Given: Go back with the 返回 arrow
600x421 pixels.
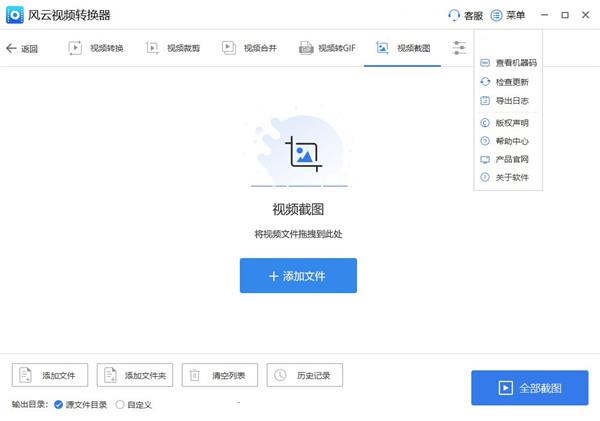Looking at the screenshot, I should [x=22, y=48].
